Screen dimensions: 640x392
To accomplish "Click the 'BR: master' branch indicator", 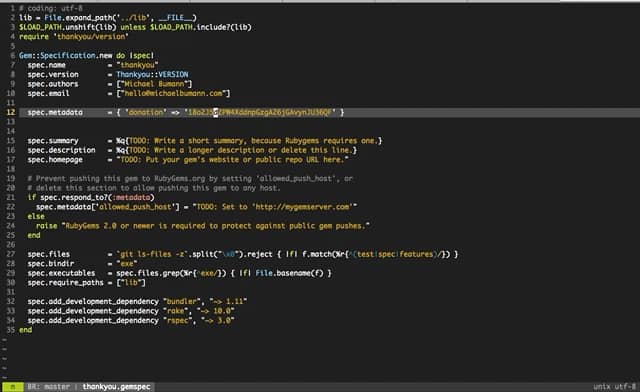I will [48, 387].
